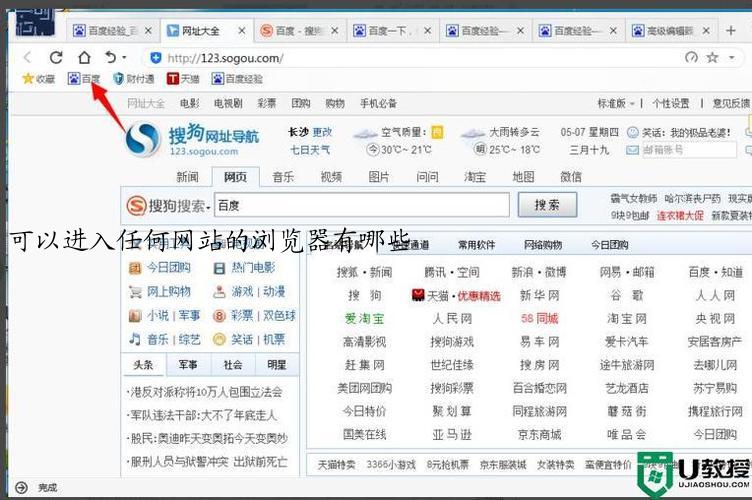Click the undo closed tab icon
Image resolution: width=752 pixels, height=500 pixels.
[111, 58]
